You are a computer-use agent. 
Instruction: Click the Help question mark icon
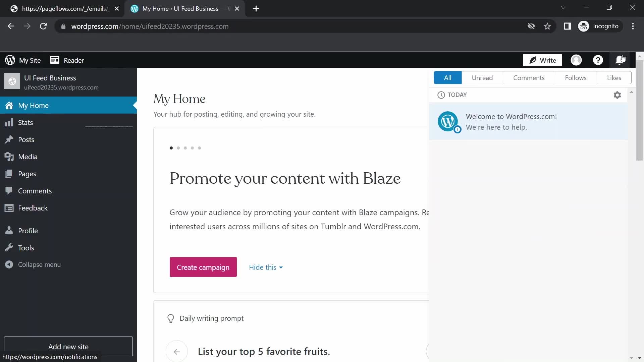tap(598, 60)
